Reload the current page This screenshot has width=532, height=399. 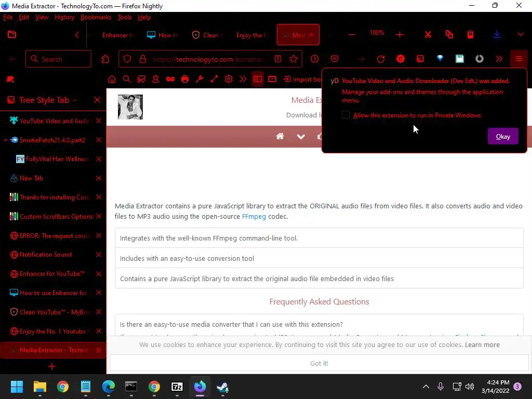tap(381, 59)
